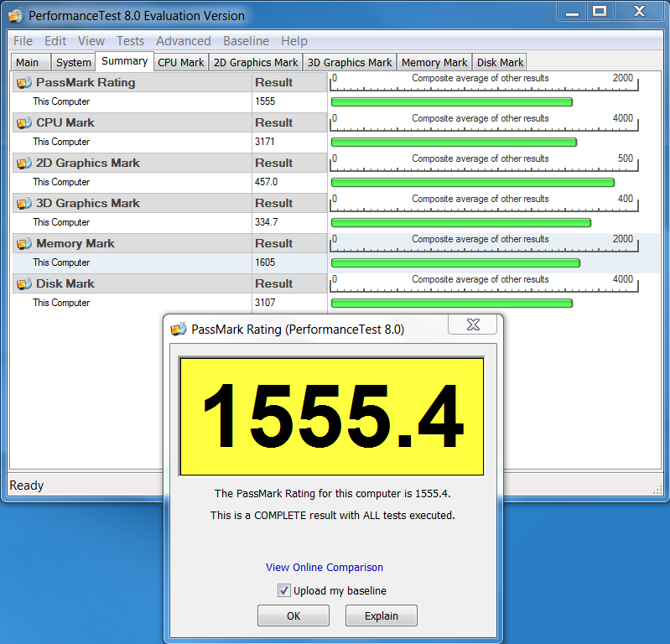Click the Memory Mark row icon
The width and height of the screenshot is (670, 644).
pyautogui.click(x=24, y=243)
